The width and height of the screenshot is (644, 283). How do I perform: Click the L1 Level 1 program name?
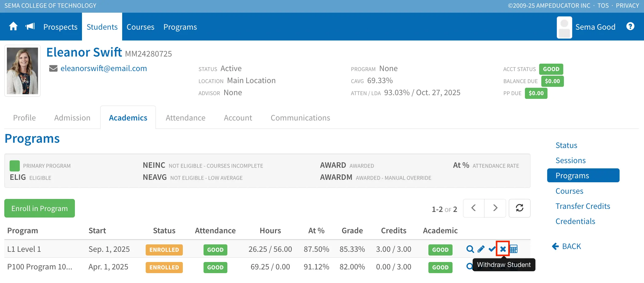coord(24,249)
